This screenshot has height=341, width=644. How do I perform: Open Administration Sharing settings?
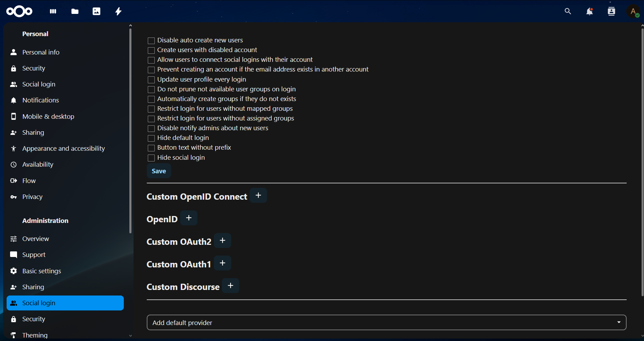tap(65, 287)
